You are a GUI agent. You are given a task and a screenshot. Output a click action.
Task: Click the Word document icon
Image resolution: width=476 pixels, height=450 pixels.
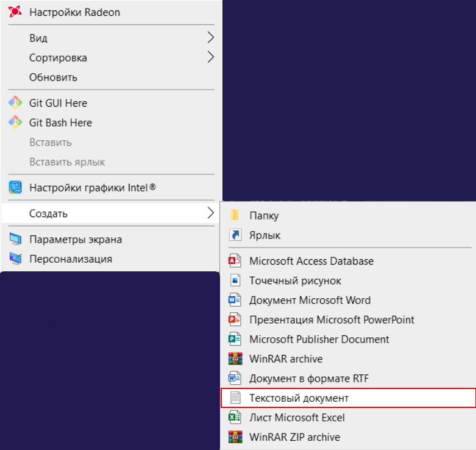pos(235,300)
